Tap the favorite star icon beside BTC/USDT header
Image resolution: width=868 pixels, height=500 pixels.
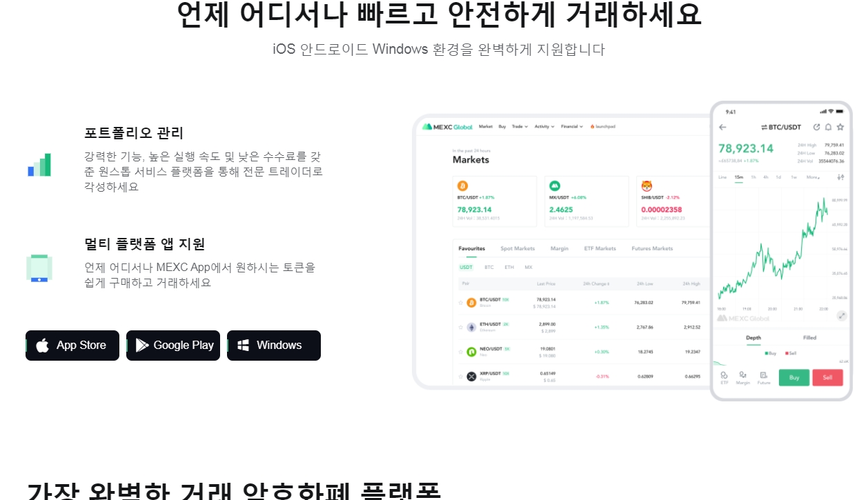point(840,127)
